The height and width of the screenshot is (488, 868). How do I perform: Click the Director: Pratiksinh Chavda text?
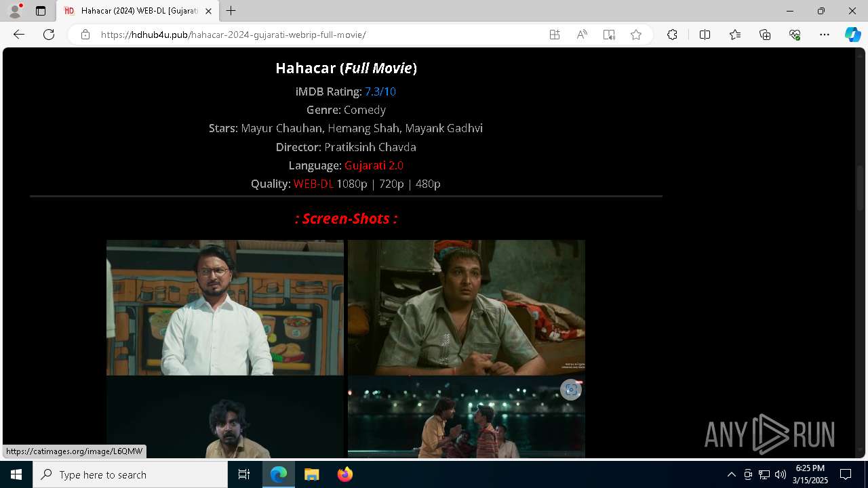click(x=346, y=147)
